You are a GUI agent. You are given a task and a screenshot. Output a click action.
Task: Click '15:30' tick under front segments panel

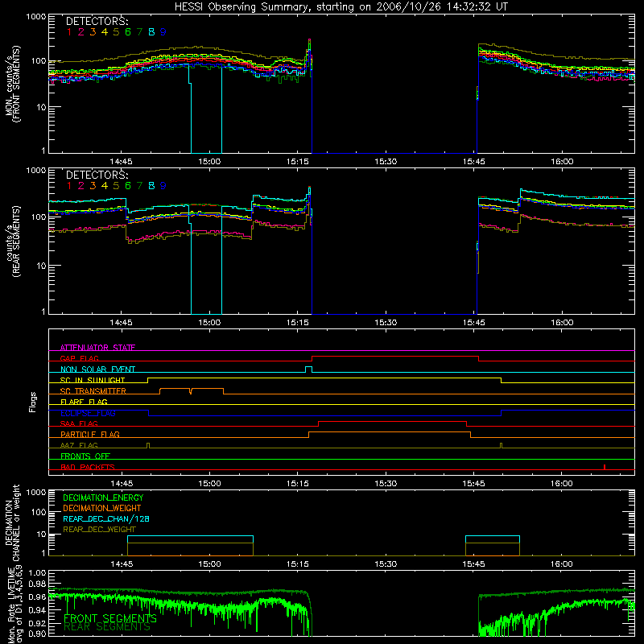click(386, 162)
